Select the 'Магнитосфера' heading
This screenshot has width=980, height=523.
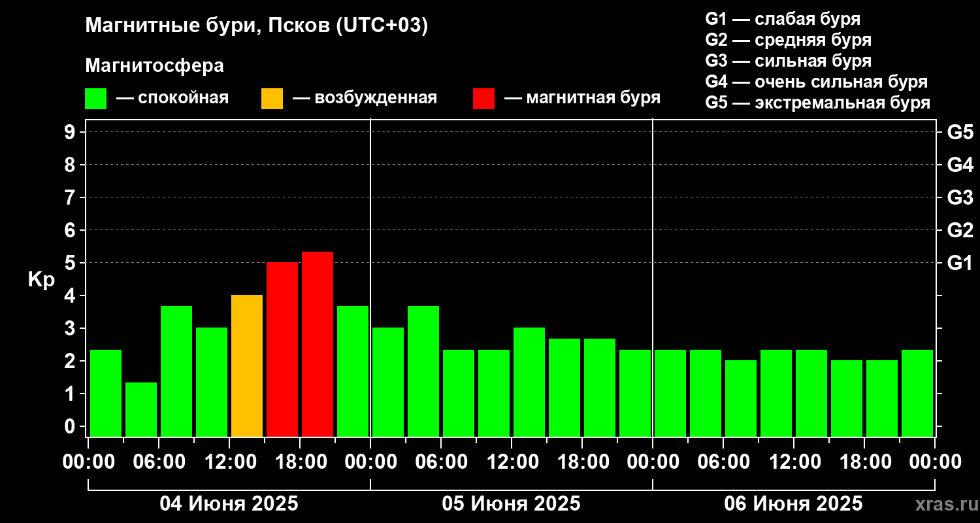click(x=155, y=66)
